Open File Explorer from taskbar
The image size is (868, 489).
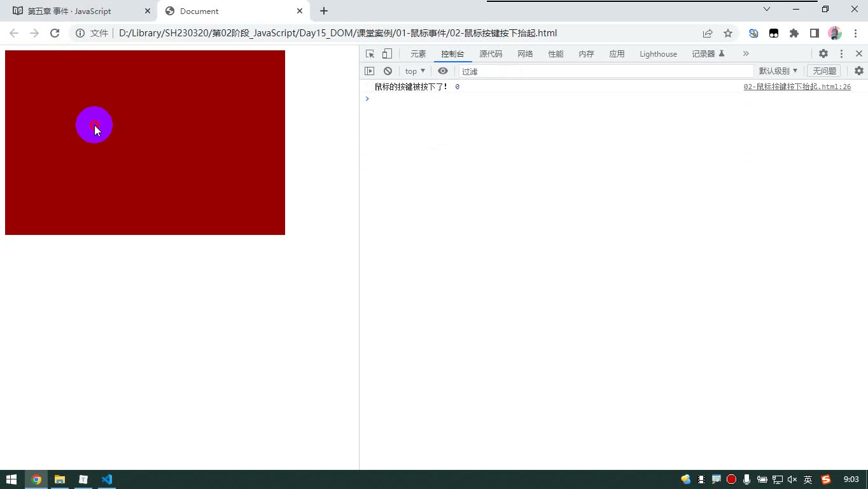point(59,479)
